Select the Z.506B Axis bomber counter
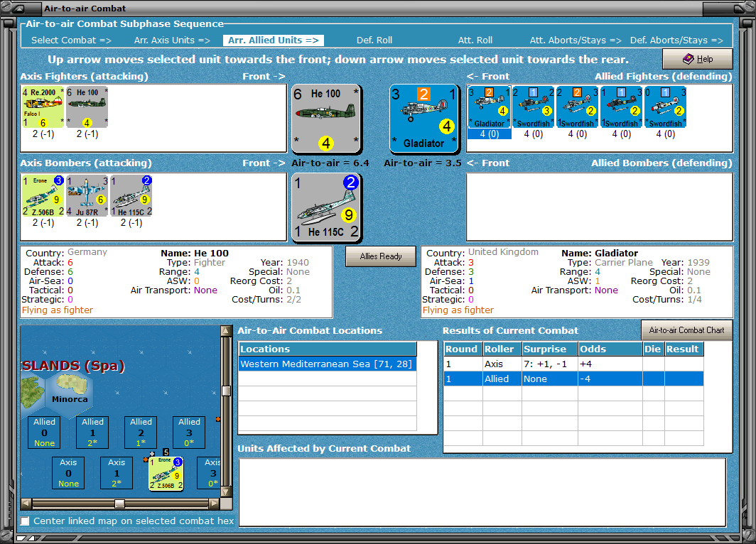The height and width of the screenshot is (544, 756). 43,195
